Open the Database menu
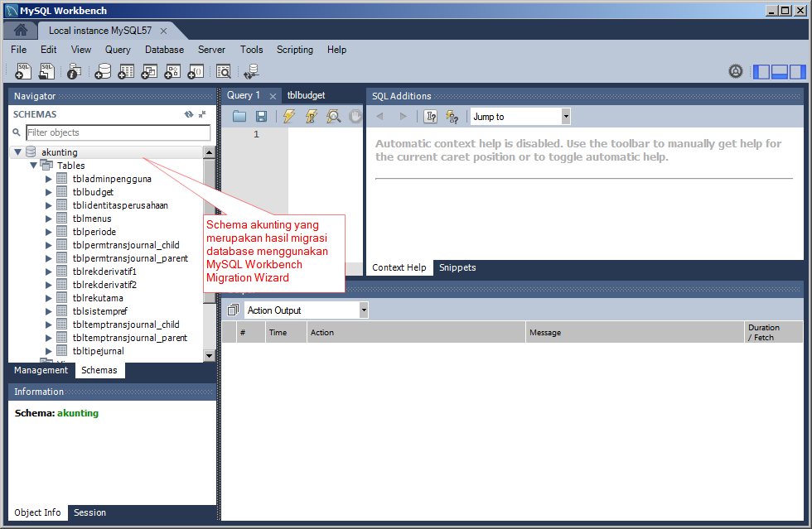Viewport: 812px width, 529px height. (x=164, y=50)
